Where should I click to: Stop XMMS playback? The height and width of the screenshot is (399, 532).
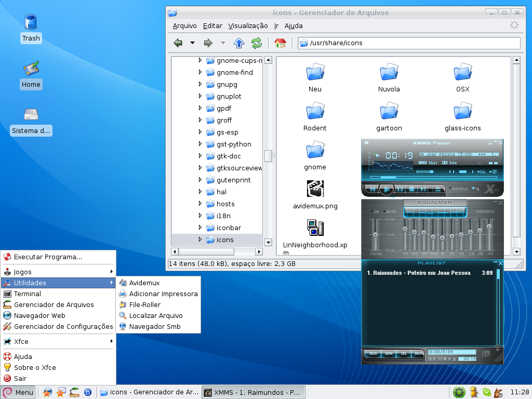tap(412, 189)
